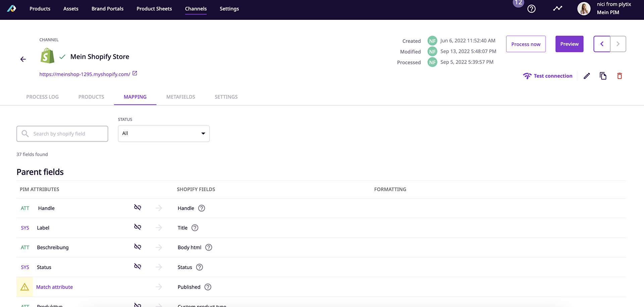Click the Process now button

526,44
